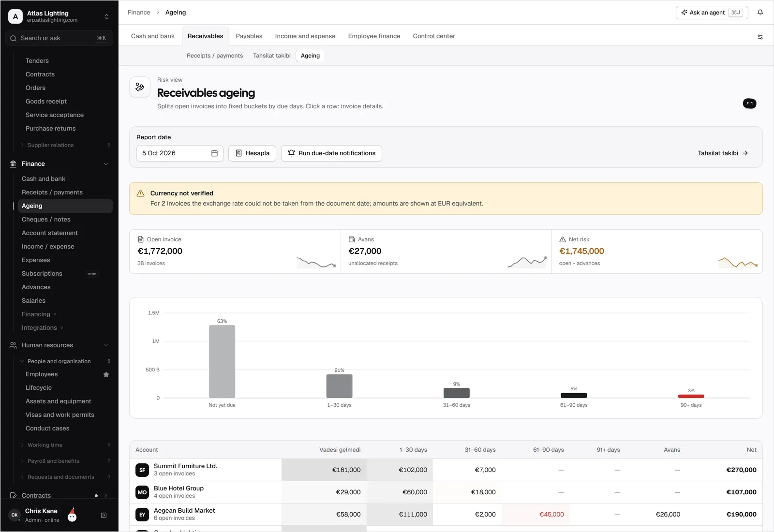Click the red 90+ days bar

pyautogui.click(x=691, y=396)
